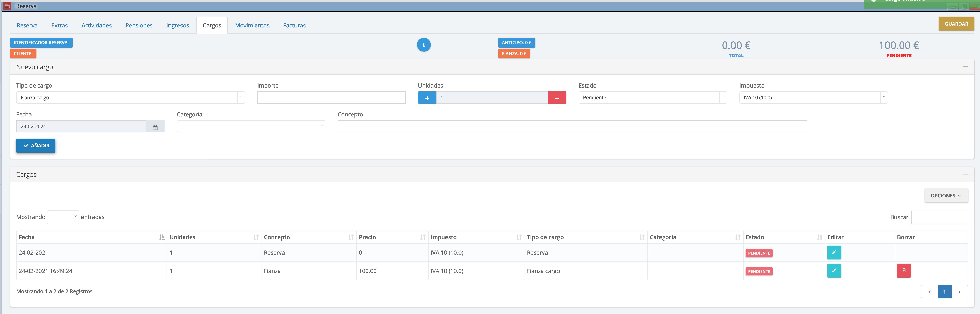Click the blue info circle icon
Viewport: 980px width, 314px height.
[423, 45]
